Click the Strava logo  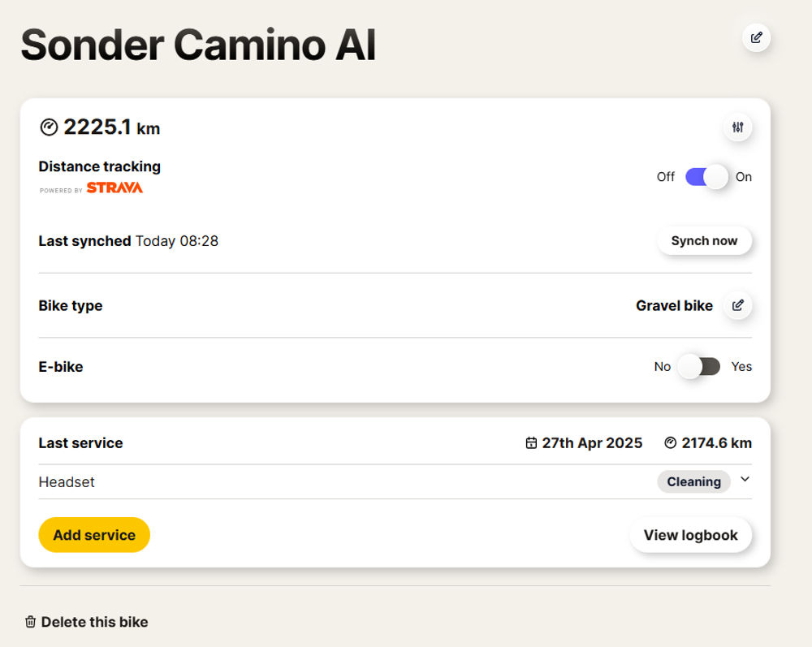[x=114, y=188]
